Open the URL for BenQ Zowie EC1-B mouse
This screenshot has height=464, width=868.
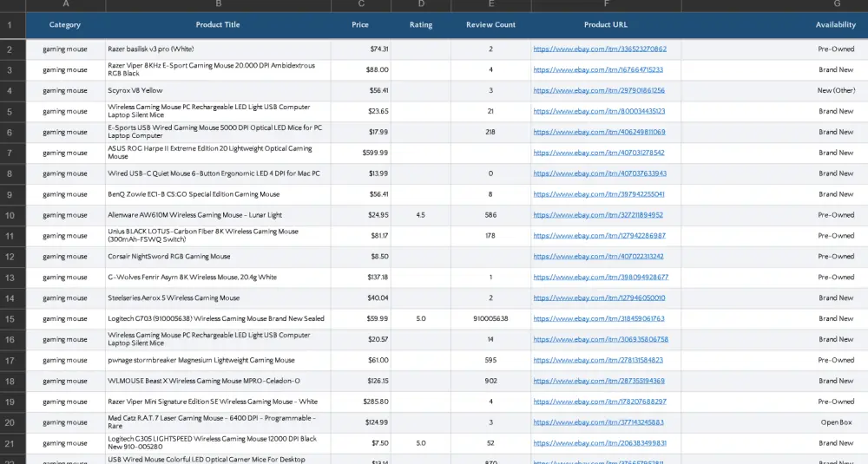click(x=598, y=194)
